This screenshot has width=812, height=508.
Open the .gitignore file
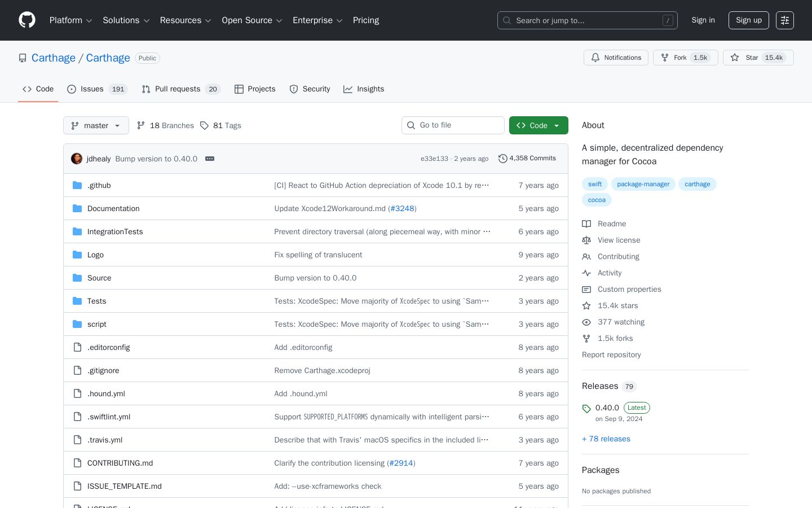point(103,370)
